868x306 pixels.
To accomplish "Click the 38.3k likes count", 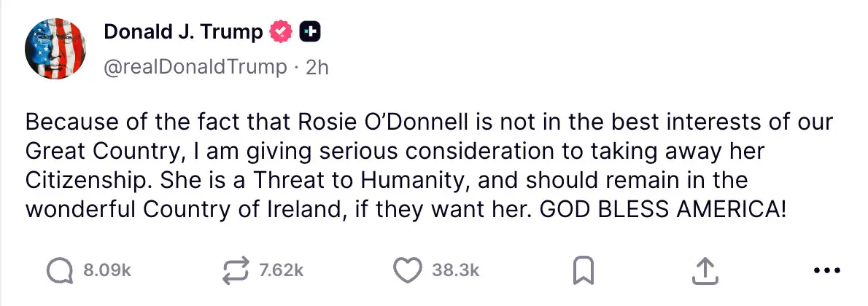I will (x=455, y=270).
